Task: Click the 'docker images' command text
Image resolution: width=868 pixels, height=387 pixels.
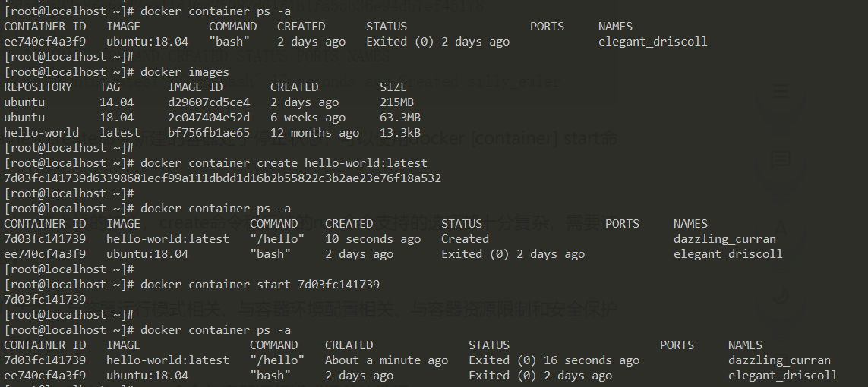Action: 185,72
